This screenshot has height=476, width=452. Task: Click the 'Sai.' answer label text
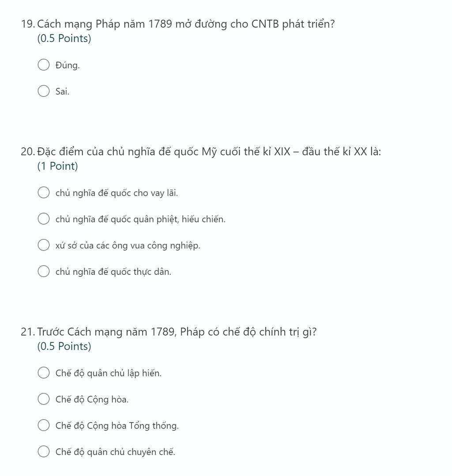(x=62, y=91)
